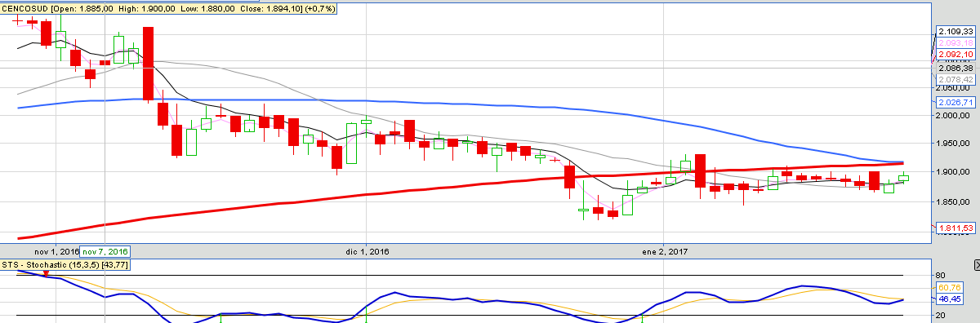Image resolution: width=980 pixels, height=323 pixels.
Task: Select the STS - Stochastic (15,3,5) label
Action: click(66, 264)
